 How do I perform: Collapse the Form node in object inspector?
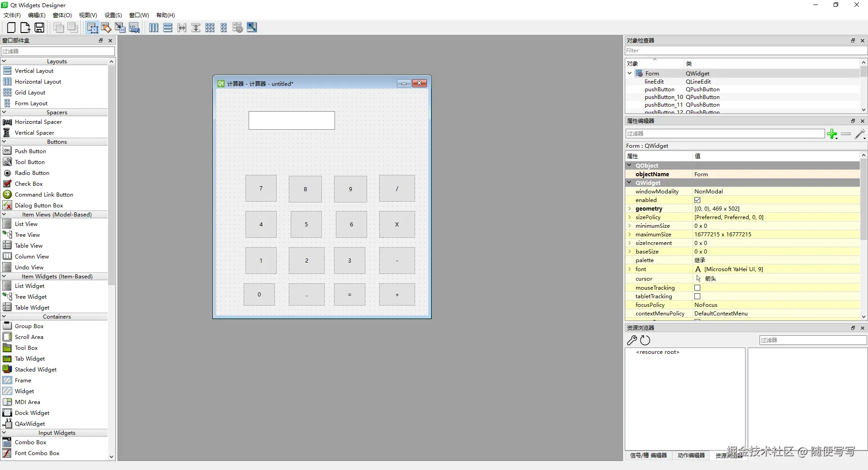pyautogui.click(x=629, y=73)
